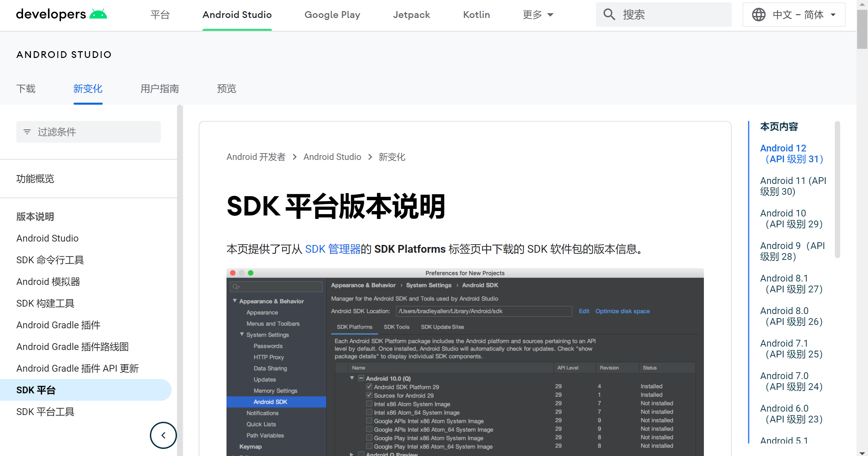Image resolution: width=868 pixels, height=456 pixels.
Task: Open the 中文 – 简体 language selector
Action: tap(794, 15)
